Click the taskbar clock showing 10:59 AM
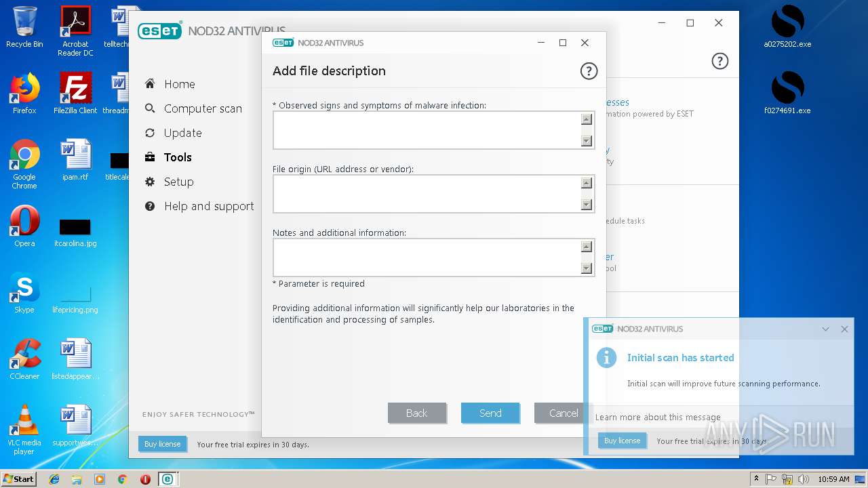868x488 pixels. coord(833,479)
